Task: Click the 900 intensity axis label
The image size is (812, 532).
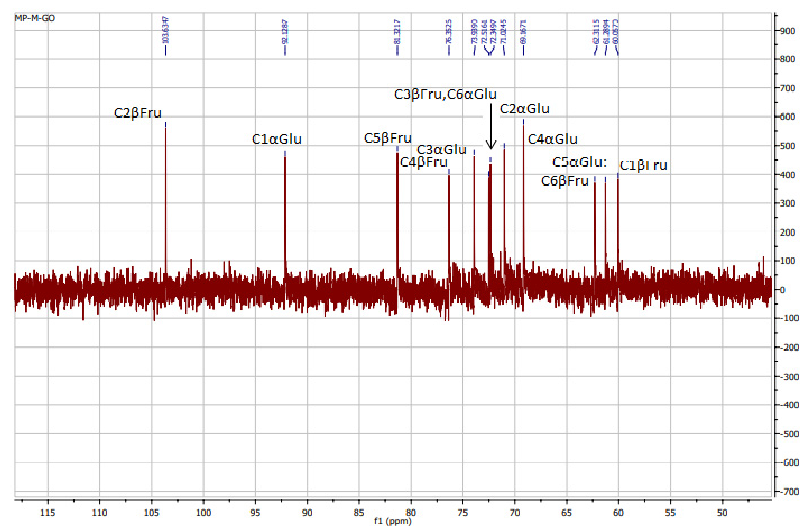Action: point(788,31)
